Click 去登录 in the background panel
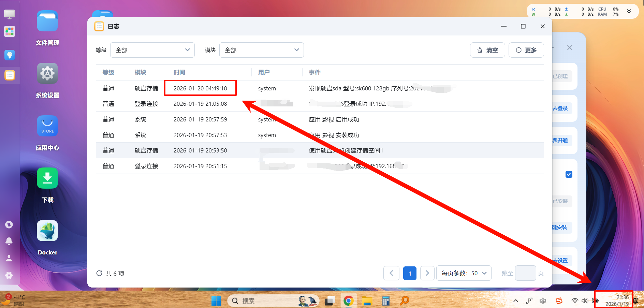Image resolution: width=644 pixels, height=308 pixels. pyautogui.click(x=560, y=108)
